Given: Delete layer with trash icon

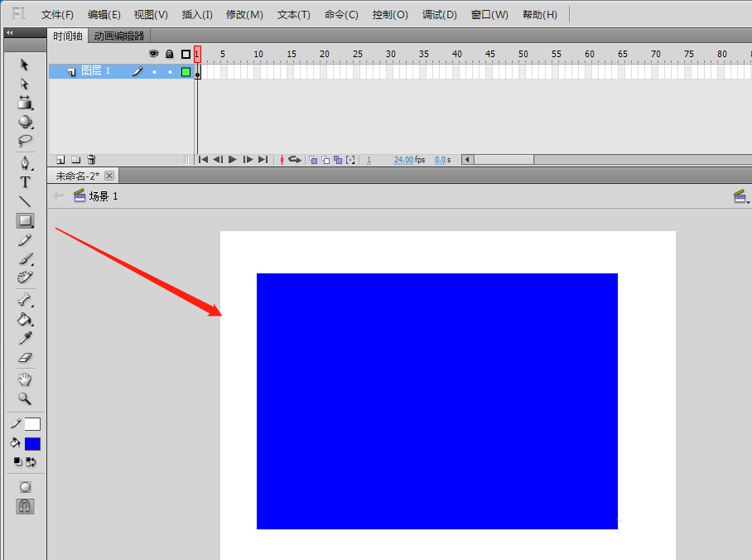Looking at the screenshot, I should (91, 160).
